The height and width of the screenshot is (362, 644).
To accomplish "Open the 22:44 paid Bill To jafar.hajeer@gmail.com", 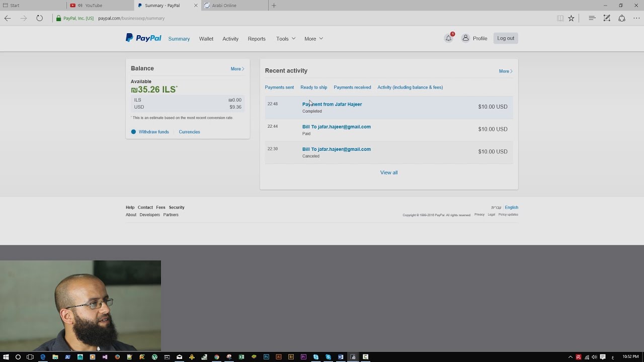I will (x=337, y=127).
